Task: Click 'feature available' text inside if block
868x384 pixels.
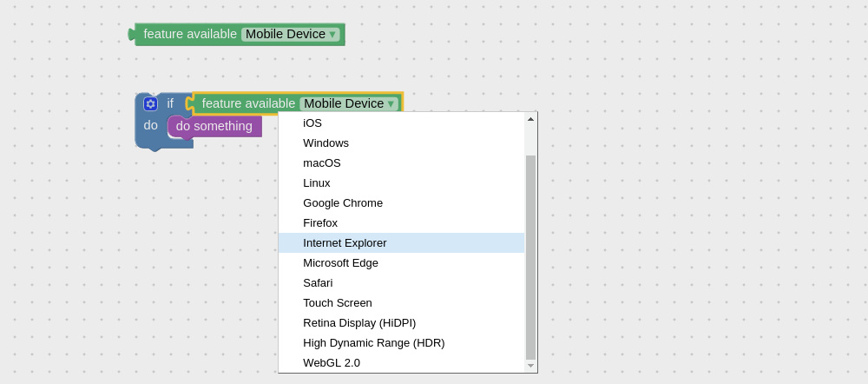Action: (x=248, y=103)
